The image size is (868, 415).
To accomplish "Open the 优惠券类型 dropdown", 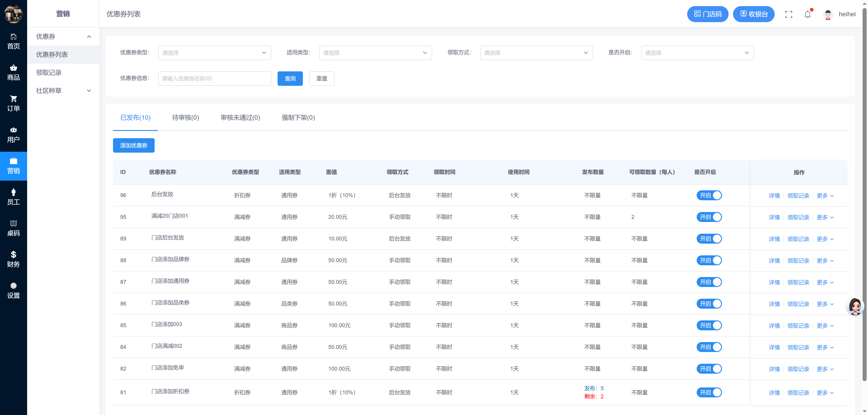I will tap(214, 53).
